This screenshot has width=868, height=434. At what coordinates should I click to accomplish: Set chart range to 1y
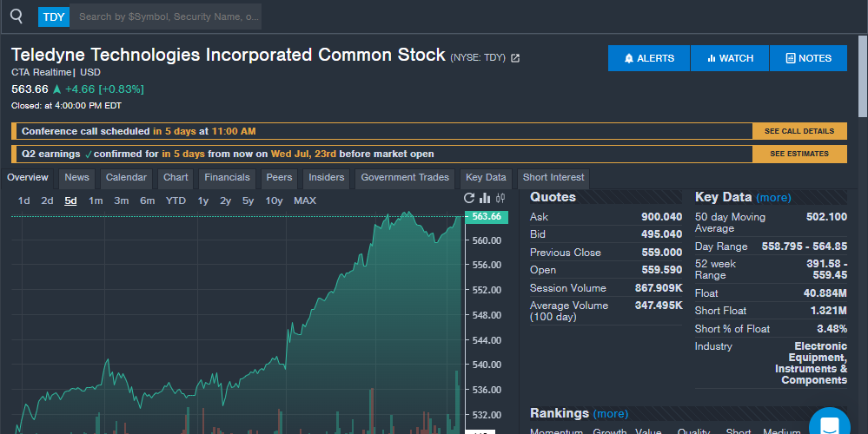[203, 201]
